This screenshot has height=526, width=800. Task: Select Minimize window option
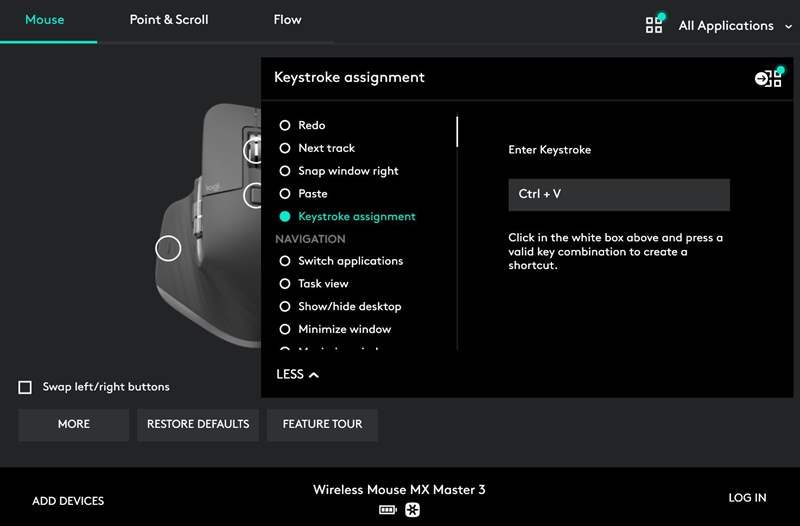click(x=335, y=329)
